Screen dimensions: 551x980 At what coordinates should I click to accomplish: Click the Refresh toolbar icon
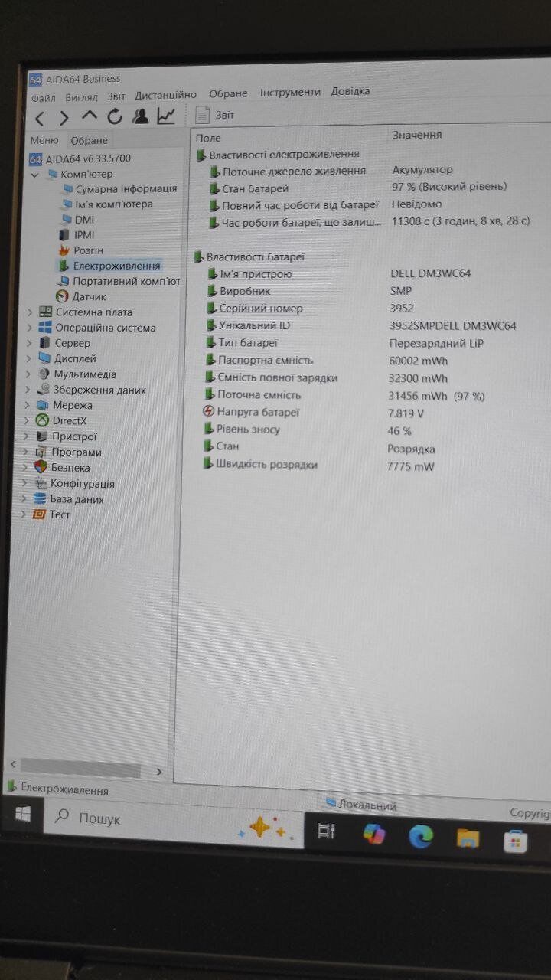click(115, 116)
